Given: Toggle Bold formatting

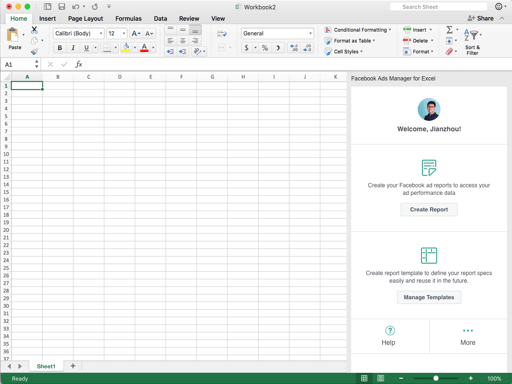Looking at the screenshot, I should (x=60, y=48).
